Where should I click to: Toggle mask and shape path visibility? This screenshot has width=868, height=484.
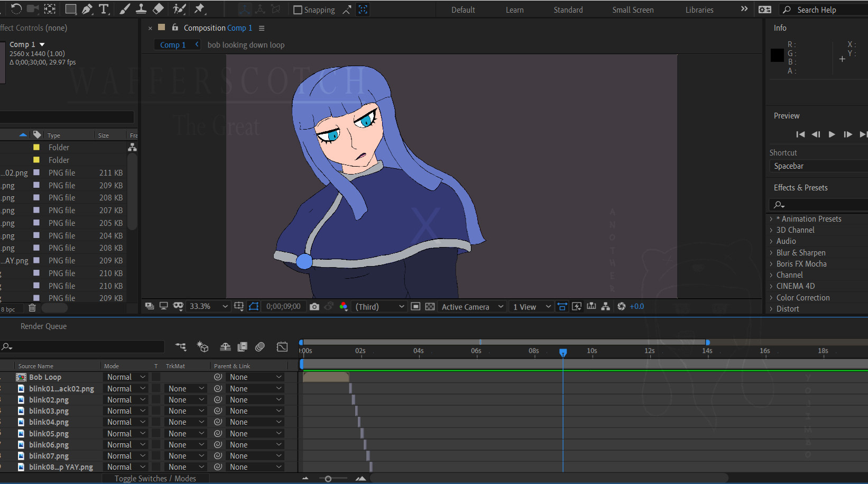pos(254,307)
